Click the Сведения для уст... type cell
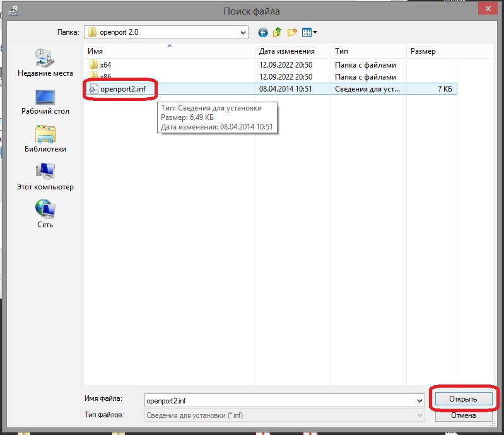This screenshot has width=504, height=435. tap(367, 89)
